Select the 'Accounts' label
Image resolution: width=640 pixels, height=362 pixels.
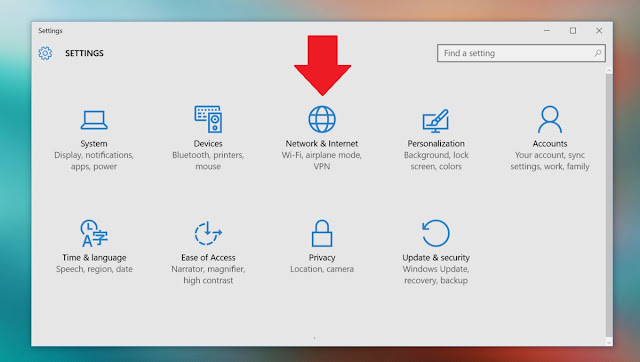(x=550, y=144)
